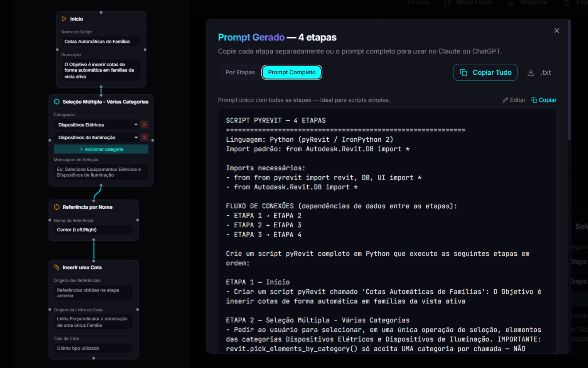This screenshot has height=368, width=588.
Task: Click the 'Inserir uma Cota' node title
Action: (x=82, y=268)
